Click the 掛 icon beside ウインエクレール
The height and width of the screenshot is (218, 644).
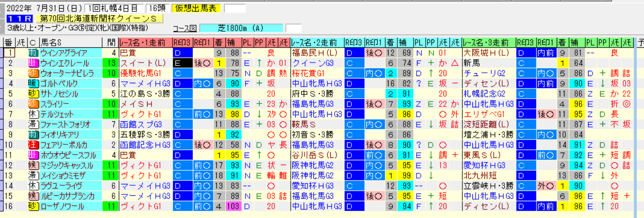point(33,64)
